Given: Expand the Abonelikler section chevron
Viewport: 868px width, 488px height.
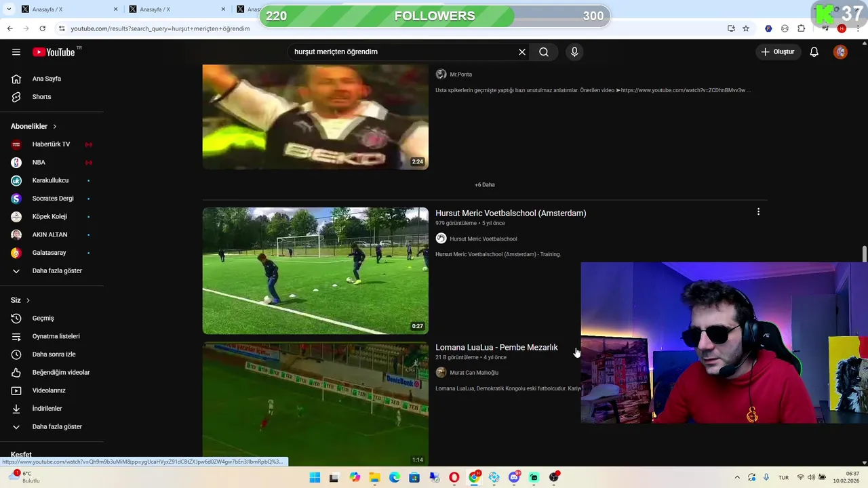Looking at the screenshot, I should (55, 127).
